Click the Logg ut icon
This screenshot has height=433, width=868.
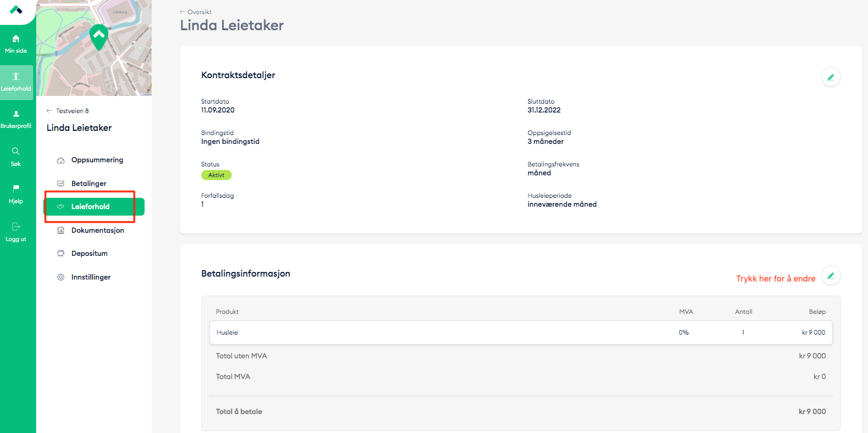[x=15, y=227]
